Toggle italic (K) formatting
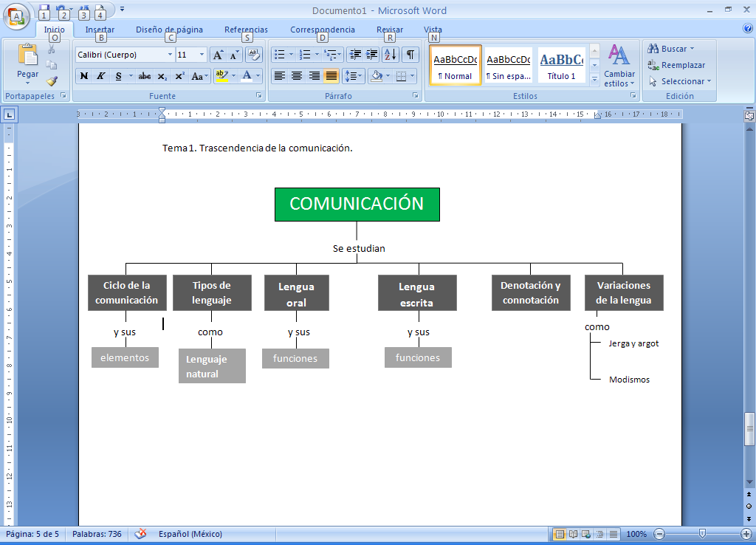Image resolution: width=756 pixels, height=545 pixels. [100, 76]
